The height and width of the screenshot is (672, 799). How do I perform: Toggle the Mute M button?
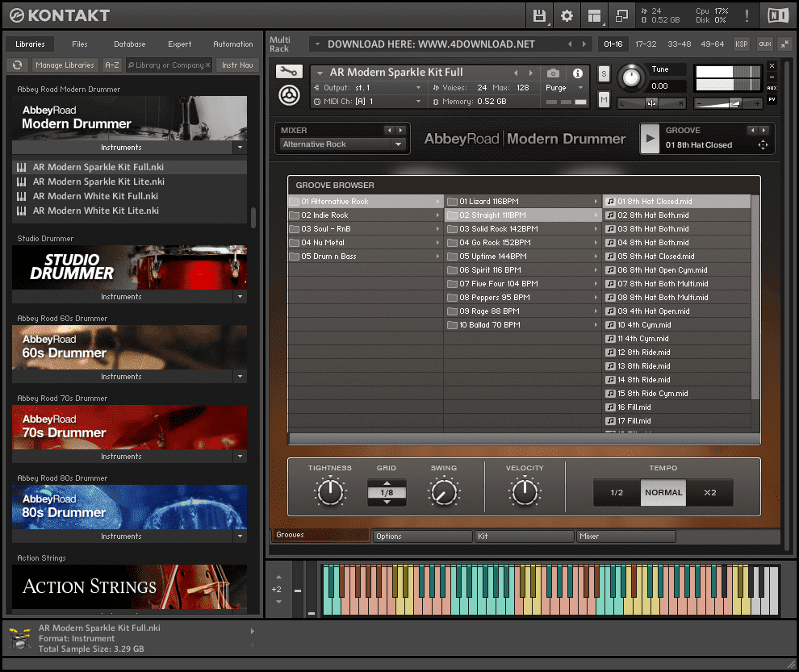[x=604, y=99]
